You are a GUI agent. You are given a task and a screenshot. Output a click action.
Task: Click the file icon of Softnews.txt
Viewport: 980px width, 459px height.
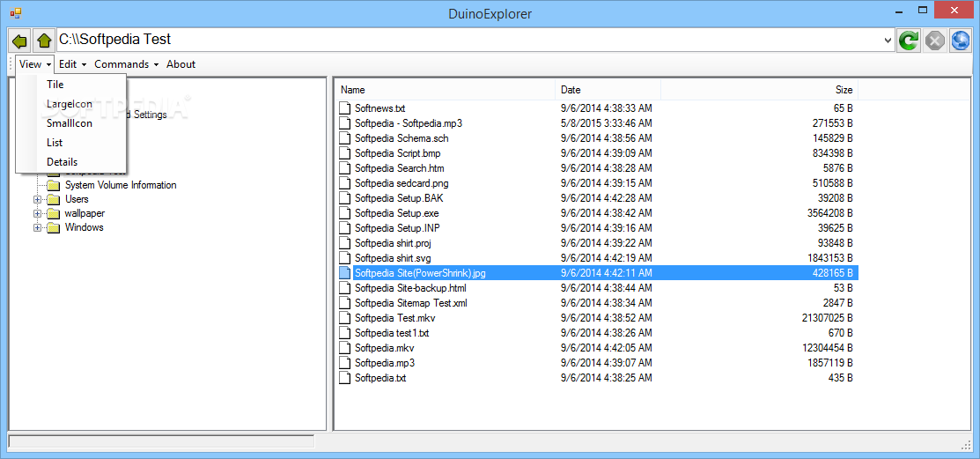(x=345, y=108)
